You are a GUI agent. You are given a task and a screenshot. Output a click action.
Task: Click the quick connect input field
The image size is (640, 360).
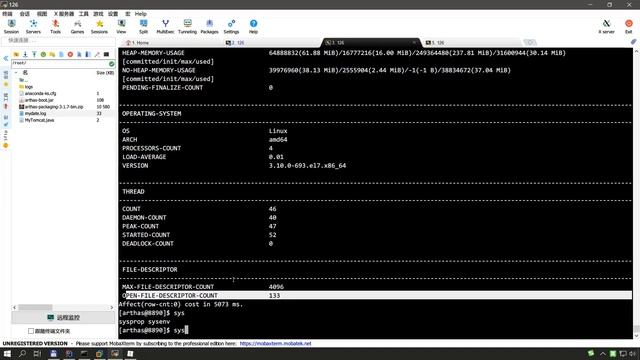[59, 40]
